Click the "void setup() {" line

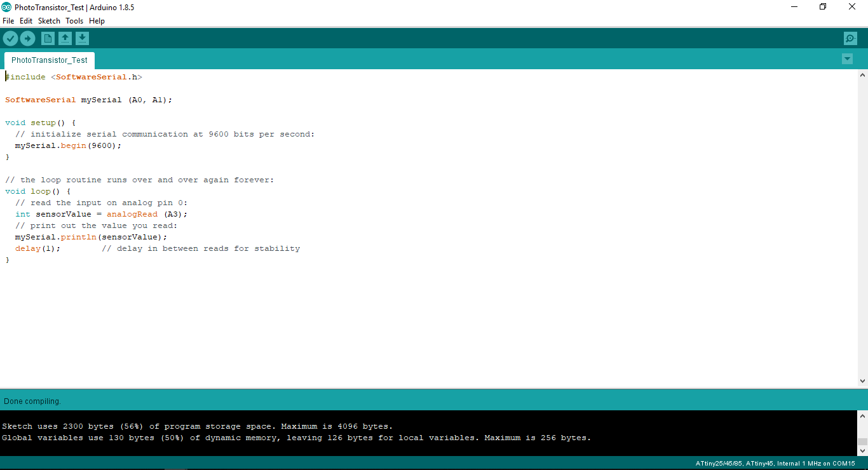(x=41, y=123)
